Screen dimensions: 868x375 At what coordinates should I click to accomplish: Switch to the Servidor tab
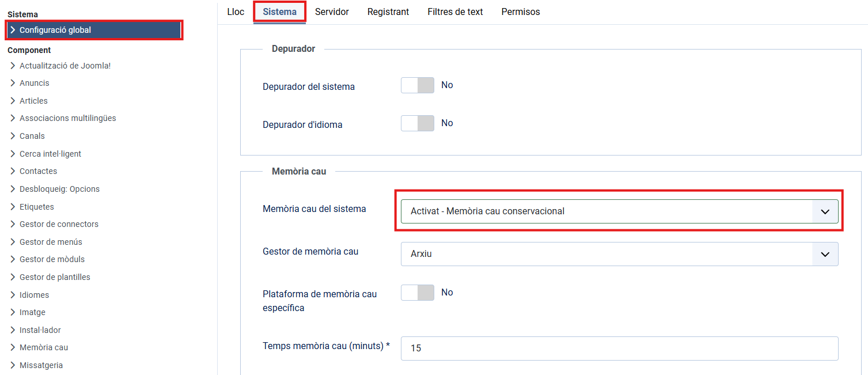pyautogui.click(x=332, y=12)
